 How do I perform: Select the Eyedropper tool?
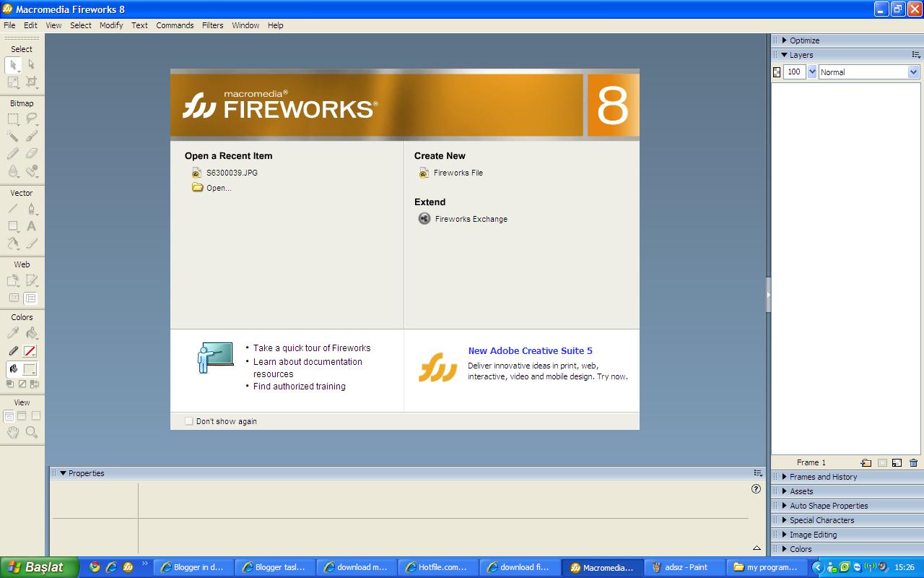13,333
